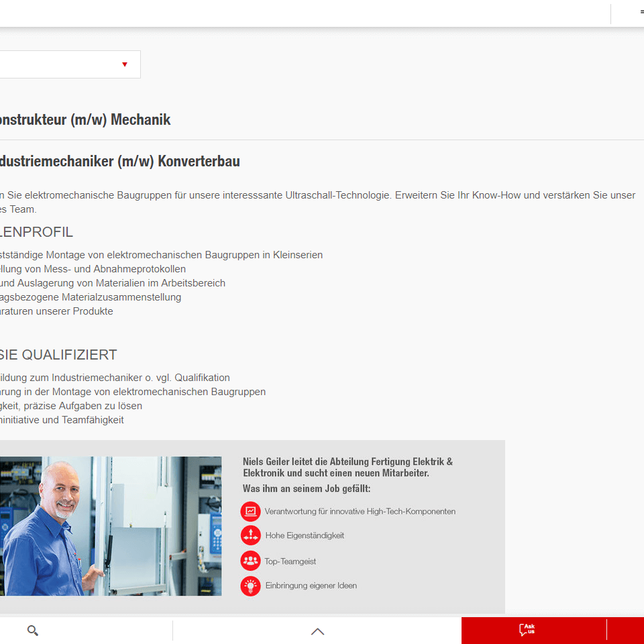644x644 pixels.
Task: Select the text 'Top-Teamgeist'
Action: [290, 561]
